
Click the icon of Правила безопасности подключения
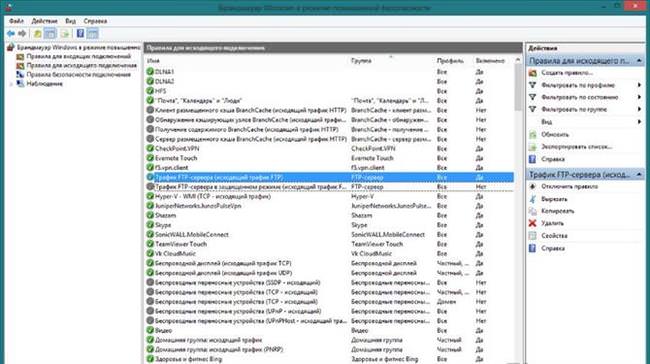[20, 75]
